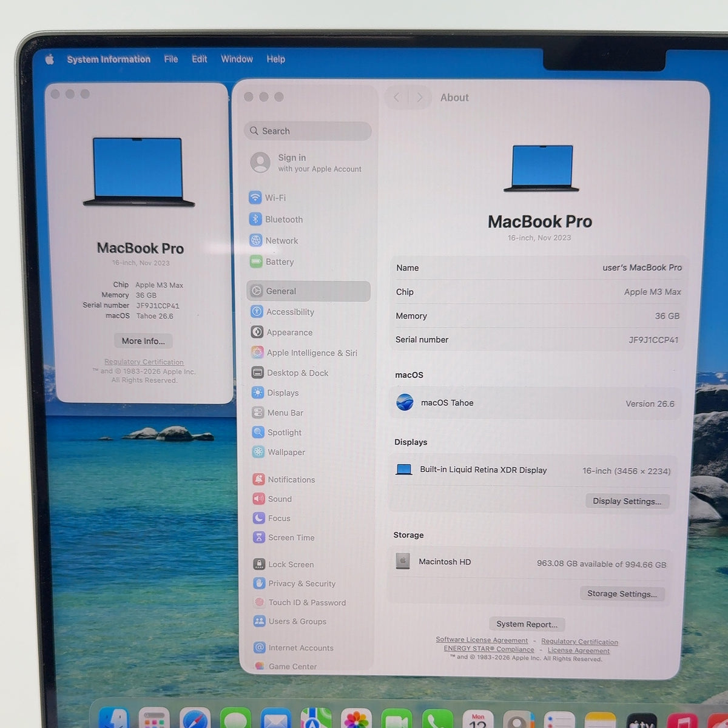The width and height of the screenshot is (728, 728).
Task: Click the More Info... button
Action: (x=143, y=341)
